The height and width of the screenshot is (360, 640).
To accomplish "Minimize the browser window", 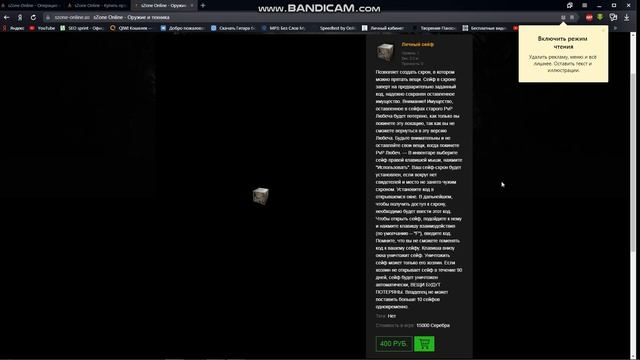I will click(599, 5).
